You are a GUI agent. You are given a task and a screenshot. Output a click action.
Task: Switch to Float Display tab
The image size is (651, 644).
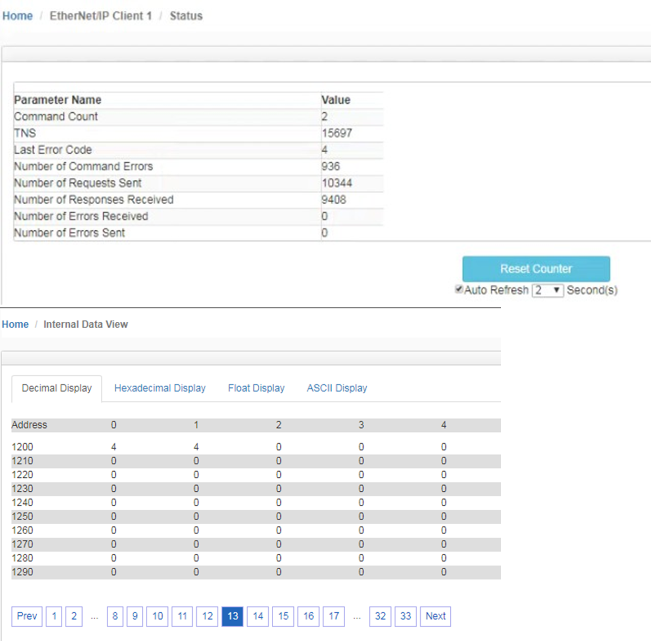pos(256,388)
